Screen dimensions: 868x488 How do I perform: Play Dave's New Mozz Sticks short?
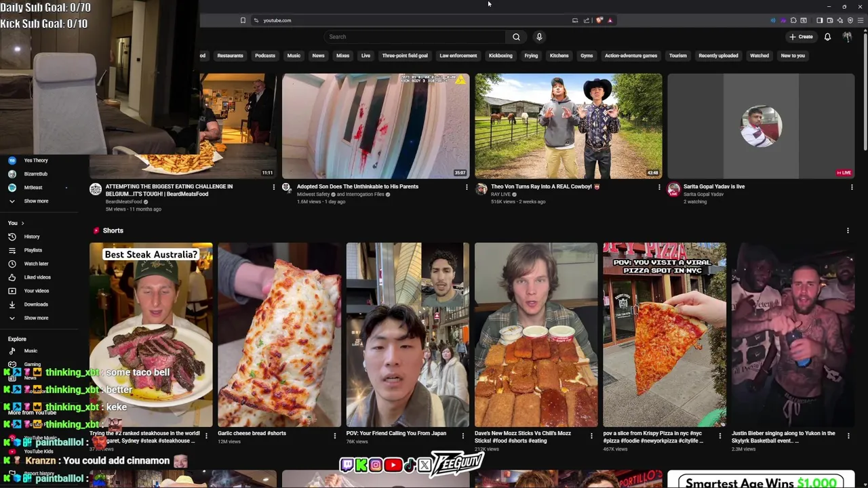coord(536,335)
